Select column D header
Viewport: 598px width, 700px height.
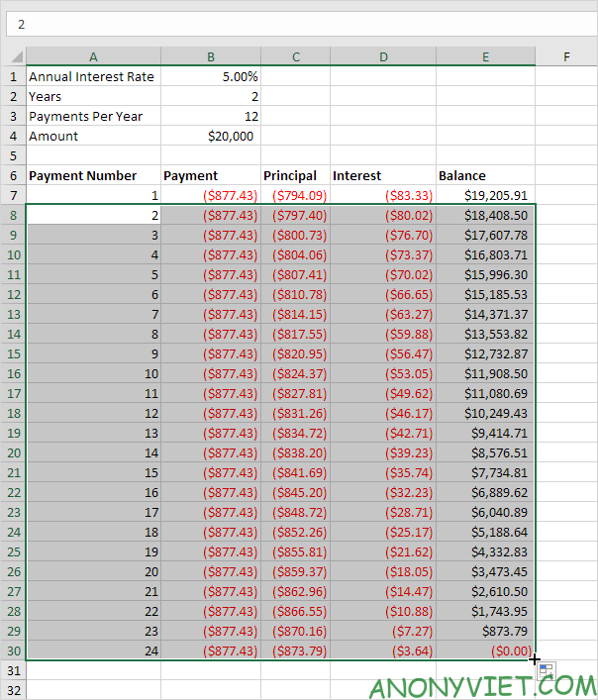pos(382,57)
